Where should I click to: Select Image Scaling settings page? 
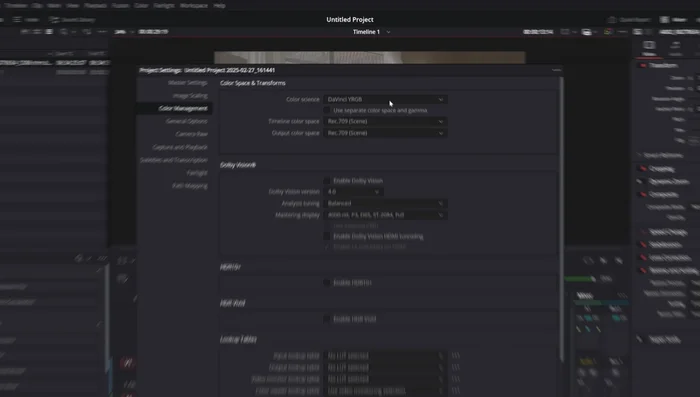point(190,96)
